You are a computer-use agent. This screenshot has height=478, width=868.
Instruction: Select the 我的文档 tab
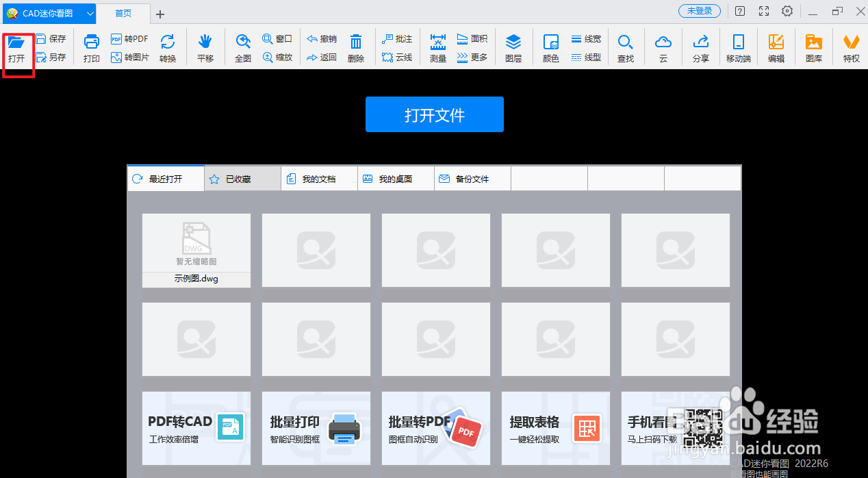[x=319, y=179]
